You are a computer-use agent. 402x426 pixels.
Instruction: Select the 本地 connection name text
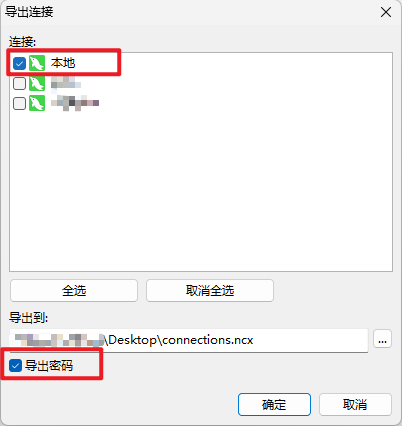pyautogui.click(x=63, y=63)
